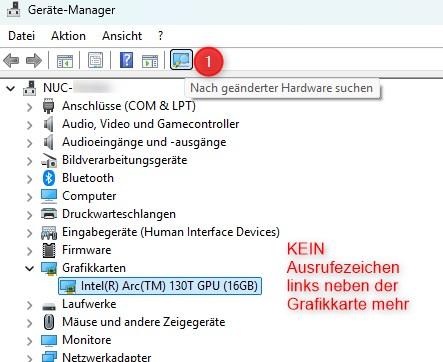
Task: Select the Computer category label
Action: (89, 196)
